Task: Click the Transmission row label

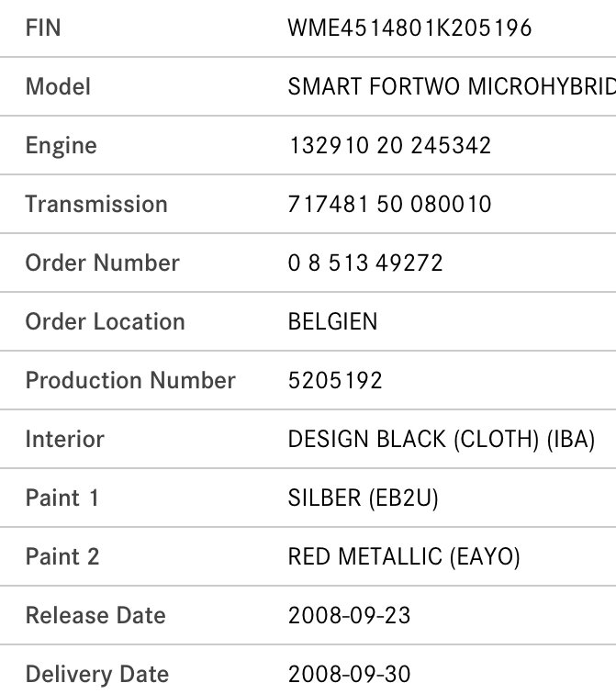Action: tap(96, 204)
